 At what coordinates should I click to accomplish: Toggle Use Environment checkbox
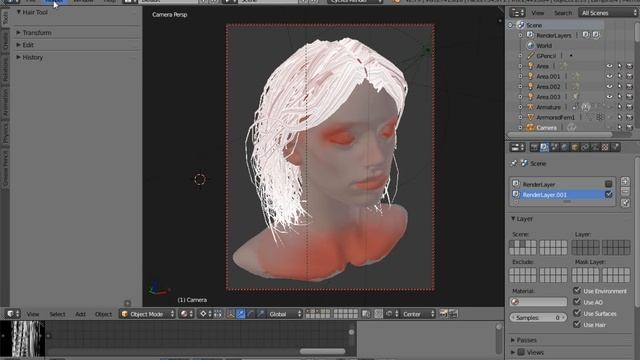tap(577, 291)
